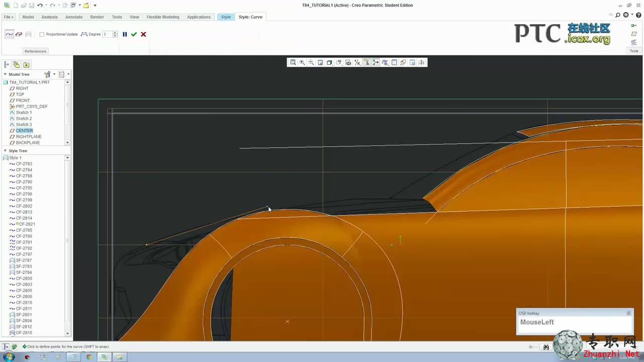Viewport: 644px width, 362px height.
Task: Click the rightmost graphics toolbar icon
Action: (x=422, y=62)
